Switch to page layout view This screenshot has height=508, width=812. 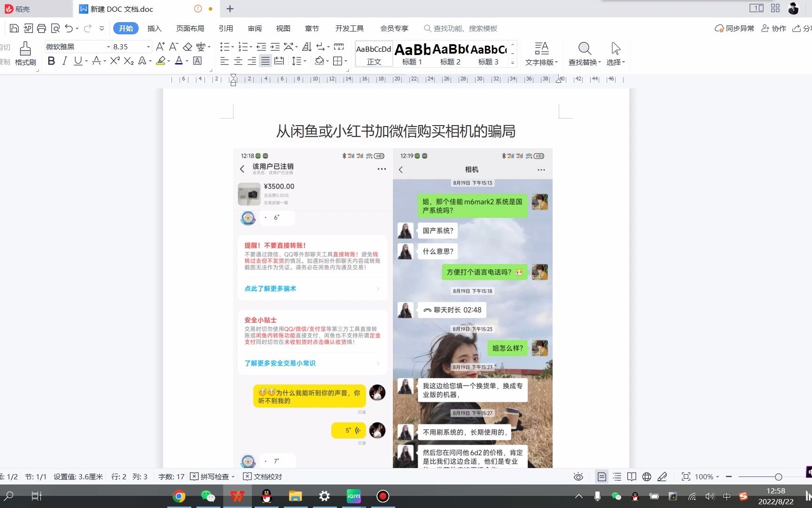pyautogui.click(x=601, y=477)
